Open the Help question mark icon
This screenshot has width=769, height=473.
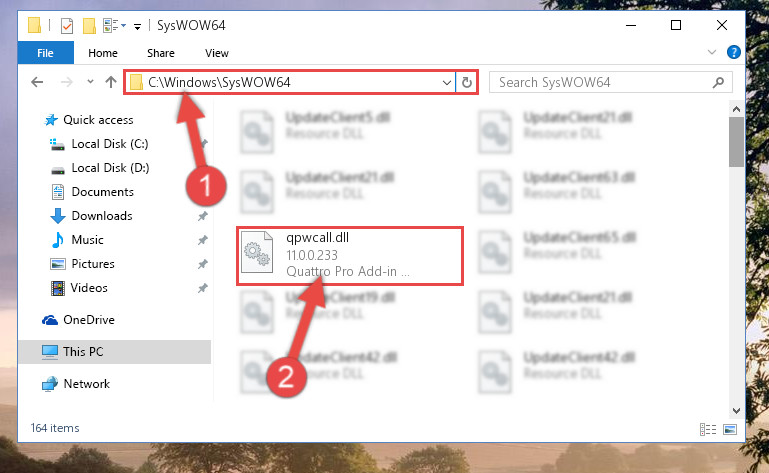click(734, 52)
